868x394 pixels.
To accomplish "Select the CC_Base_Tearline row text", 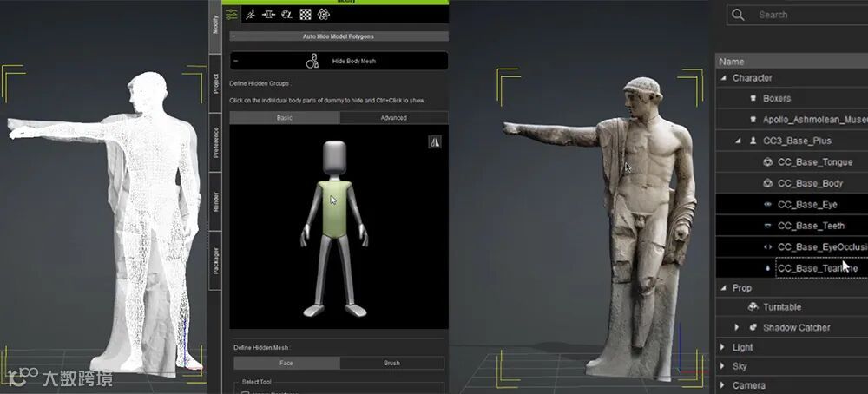I will point(817,268).
